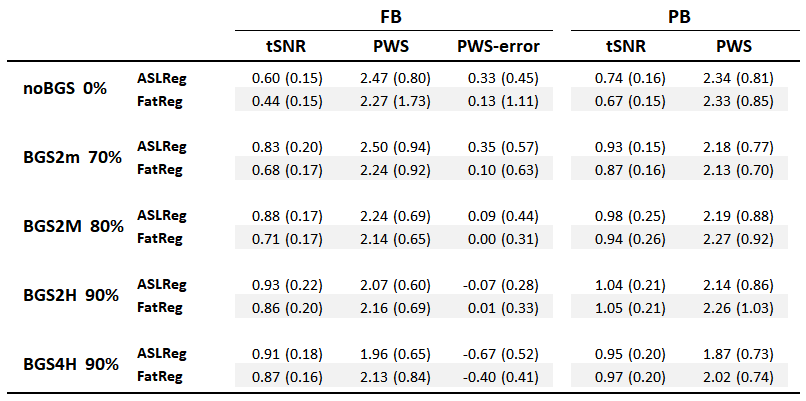Click the cell value -0.40 (0.41)

498,375
